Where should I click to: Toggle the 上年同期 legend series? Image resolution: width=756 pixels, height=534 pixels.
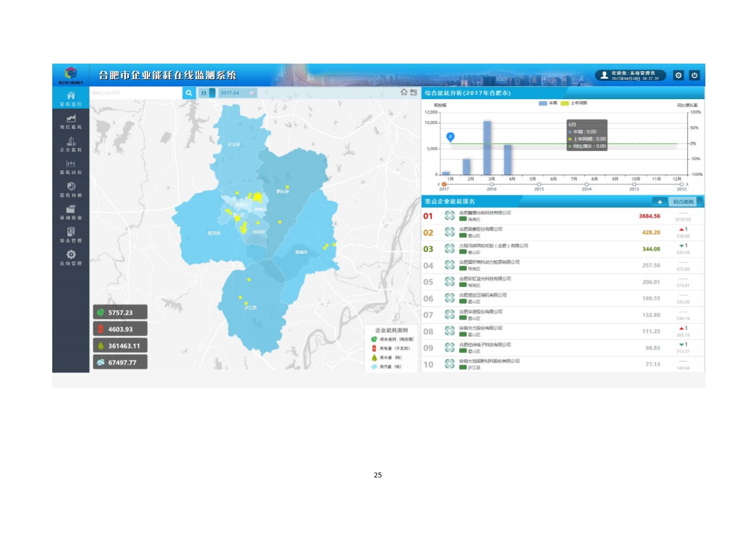click(x=574, y=103)
